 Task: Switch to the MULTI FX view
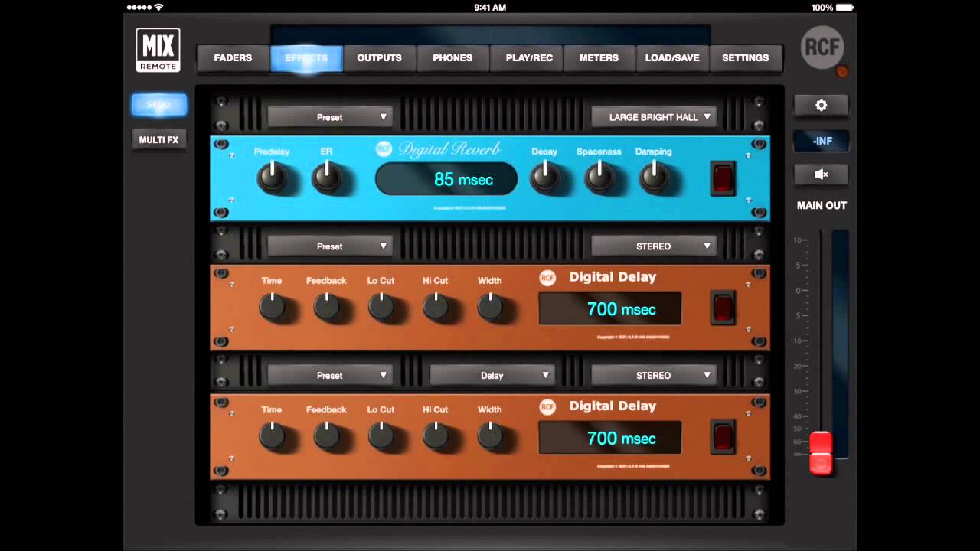[x=158, y=140]
